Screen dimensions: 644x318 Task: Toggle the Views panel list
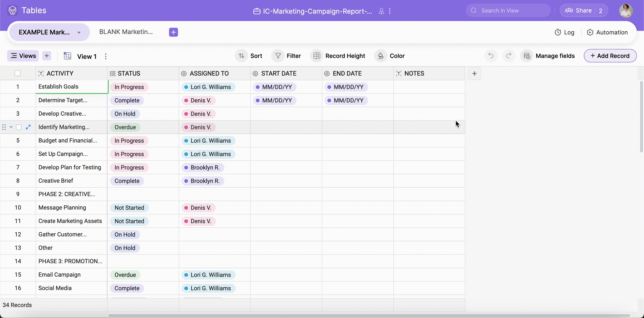23,56
